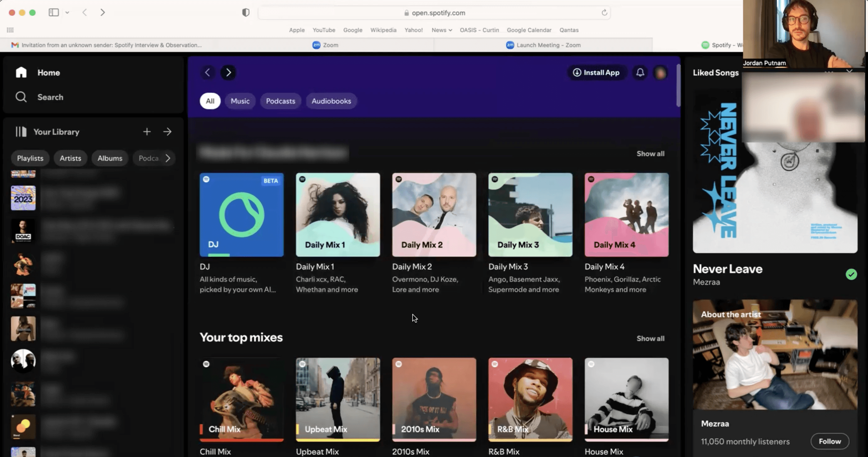Open the DJ beta card
The width and height of the screenshot is (868, 457).
(242, 215)
